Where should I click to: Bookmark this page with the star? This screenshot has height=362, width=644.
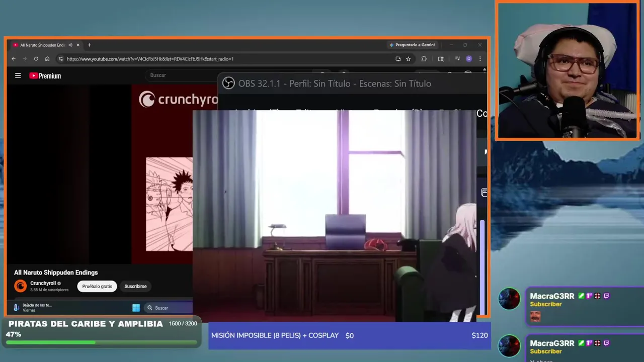click(408, 59)
